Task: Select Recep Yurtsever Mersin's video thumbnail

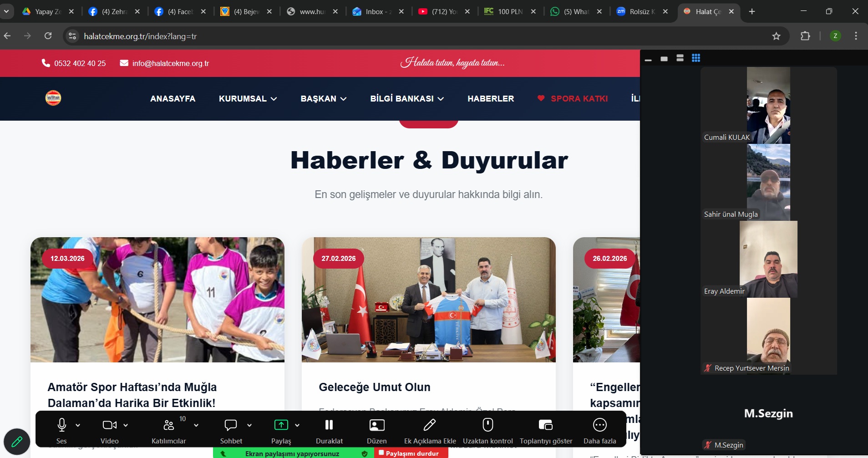Action: coord(768,336)
